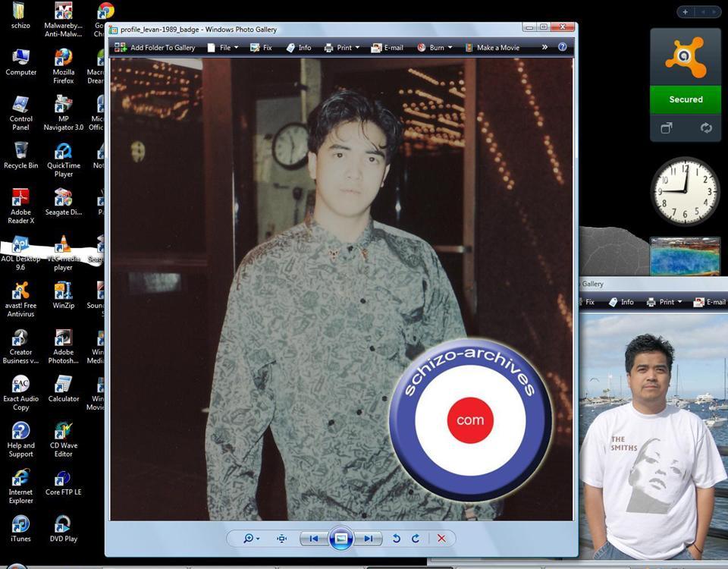
Task: Launch Creator Business desktop shortcut
Action: [21, 347]
